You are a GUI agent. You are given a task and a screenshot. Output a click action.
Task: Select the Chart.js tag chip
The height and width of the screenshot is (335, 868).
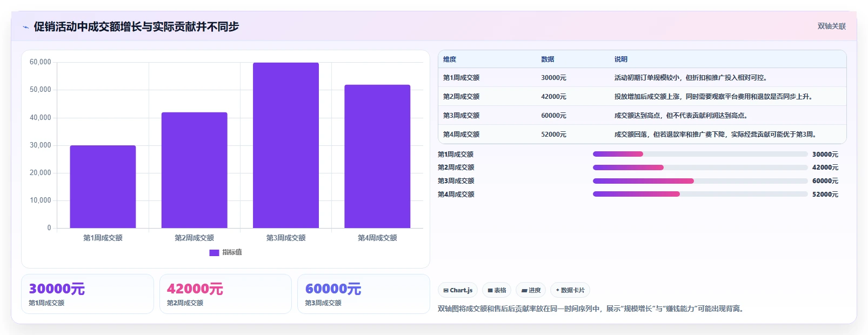point(458,290)
